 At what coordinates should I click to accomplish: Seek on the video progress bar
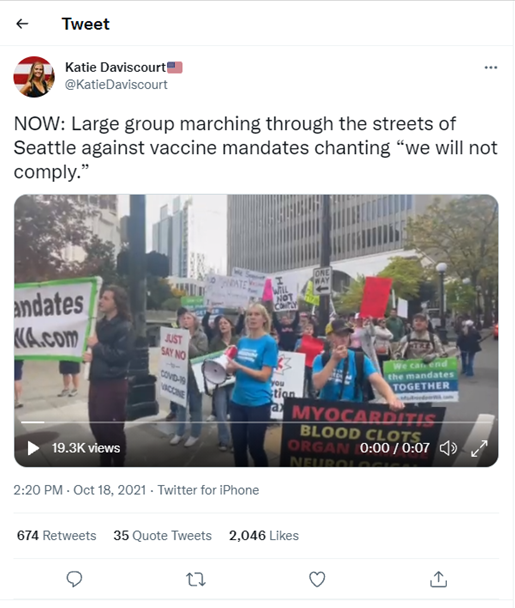256,422
